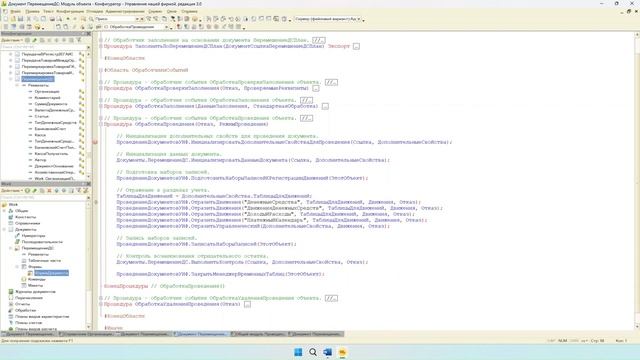The width and height of the screenshot is (640, 360).
Task: Select Нумераторы in Work tree
Action: (33, 236)
